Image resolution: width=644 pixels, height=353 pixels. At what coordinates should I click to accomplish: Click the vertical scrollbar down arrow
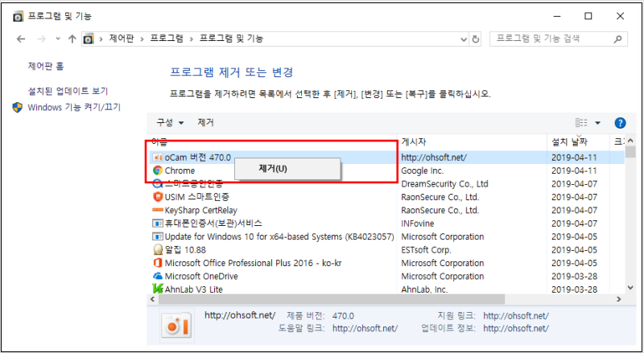pyautogui.click(x=631, y=287)
